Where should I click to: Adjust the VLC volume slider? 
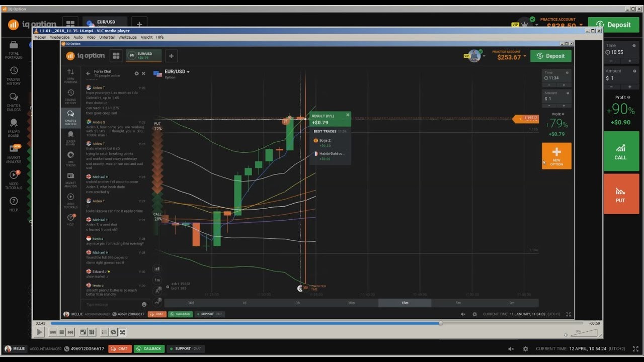(584, 333)
